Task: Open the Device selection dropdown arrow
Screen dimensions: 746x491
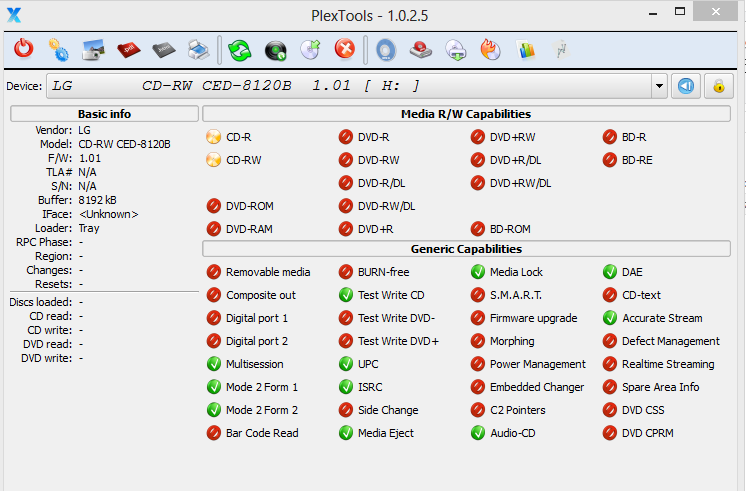Action: point(659,86)
